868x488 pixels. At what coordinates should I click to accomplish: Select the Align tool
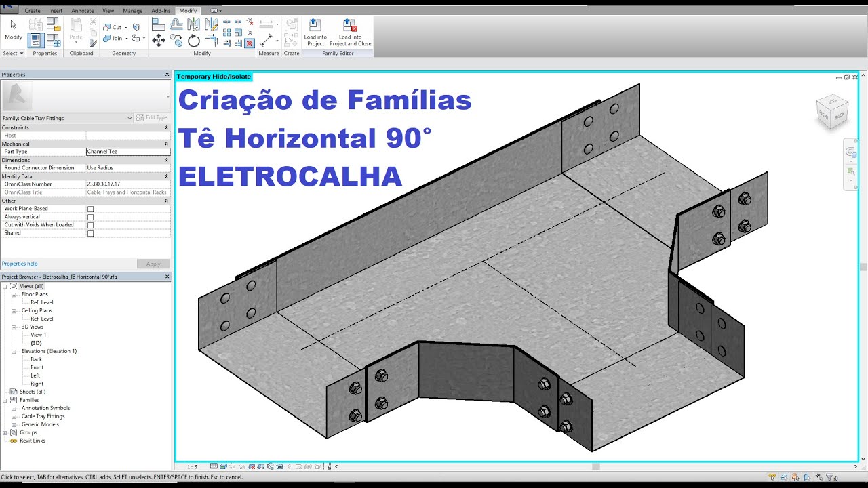click(158, 24)
